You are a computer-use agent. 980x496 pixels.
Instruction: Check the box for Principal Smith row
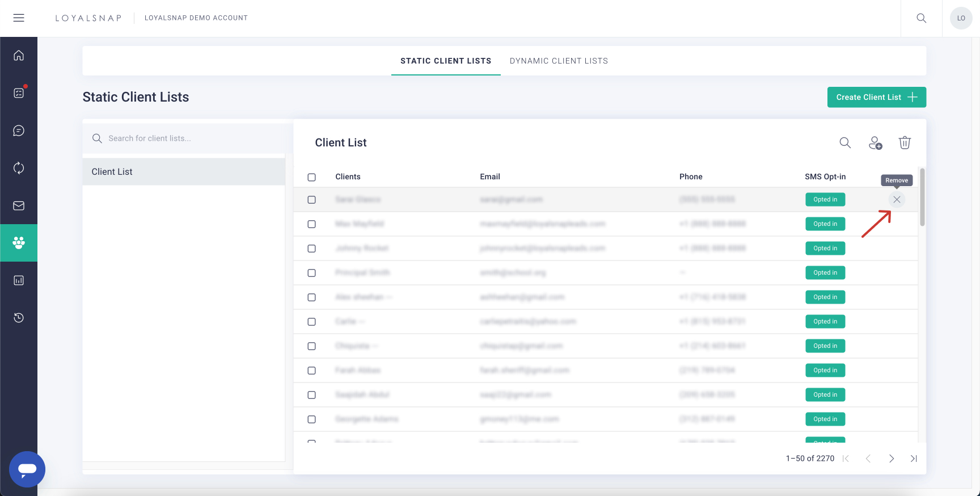point(311,273)
